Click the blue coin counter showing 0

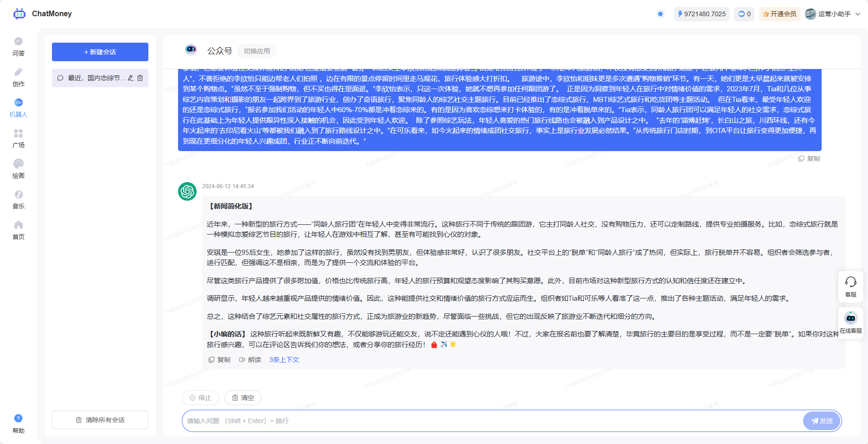tap(744, 14)
